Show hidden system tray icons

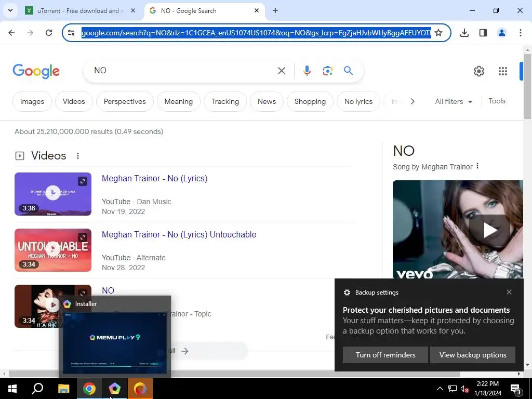click(440, 389)
